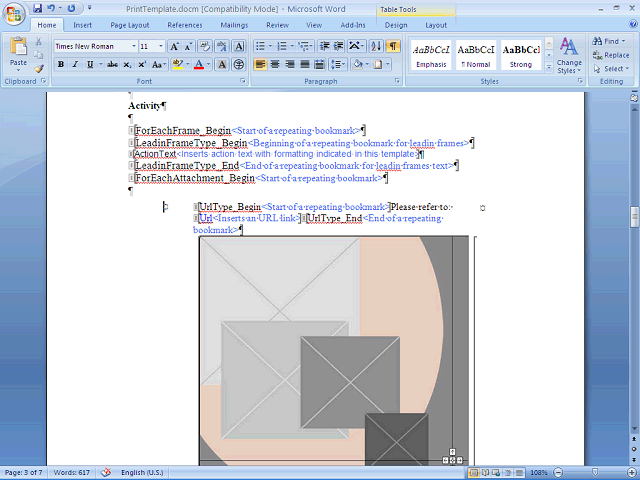The height and width of the screenshot is (480, 640).
Task: Open bullet list style dropdown
Action: coord(270,46)
